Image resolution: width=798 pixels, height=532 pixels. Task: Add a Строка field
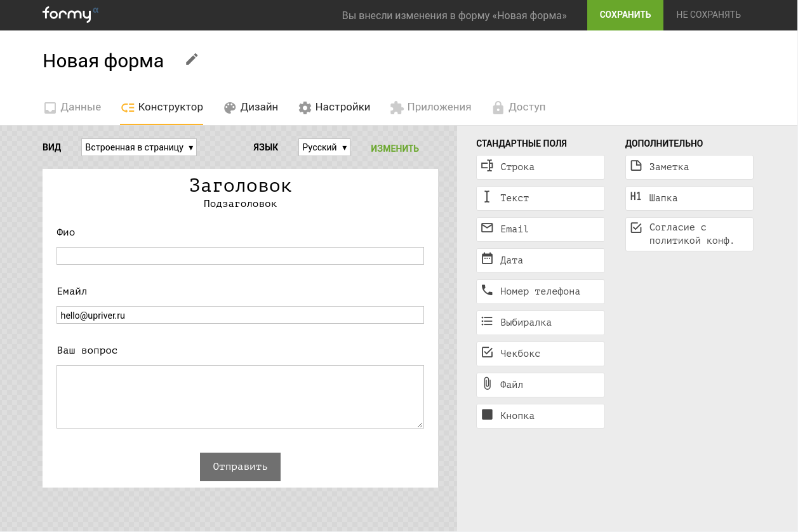tap(540, 167)
